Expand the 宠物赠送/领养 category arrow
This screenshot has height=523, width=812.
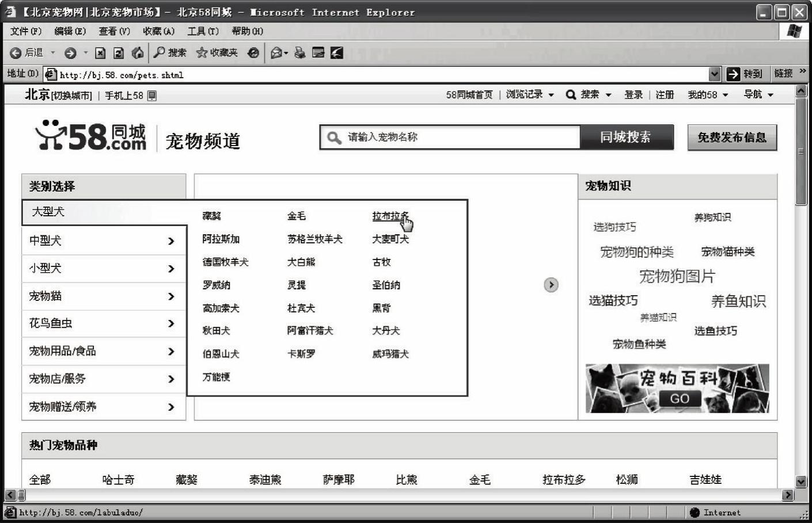(171, 407)
